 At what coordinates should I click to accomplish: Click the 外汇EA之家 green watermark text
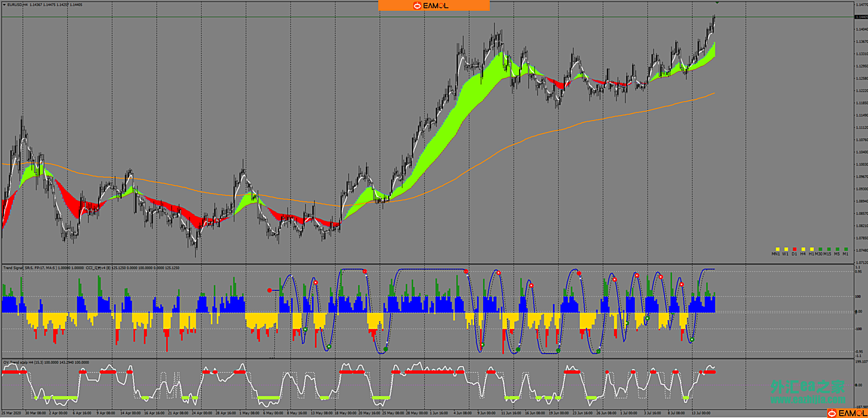point(807,387)
